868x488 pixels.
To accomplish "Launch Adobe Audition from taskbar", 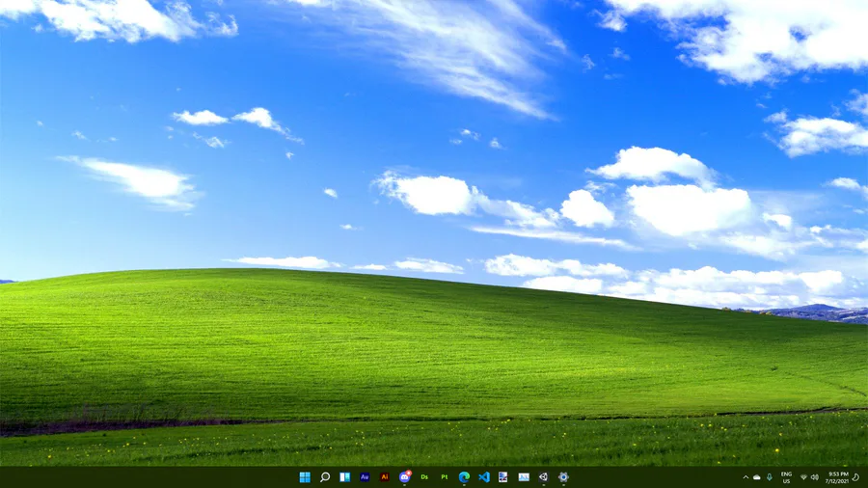I will point(365,477).
